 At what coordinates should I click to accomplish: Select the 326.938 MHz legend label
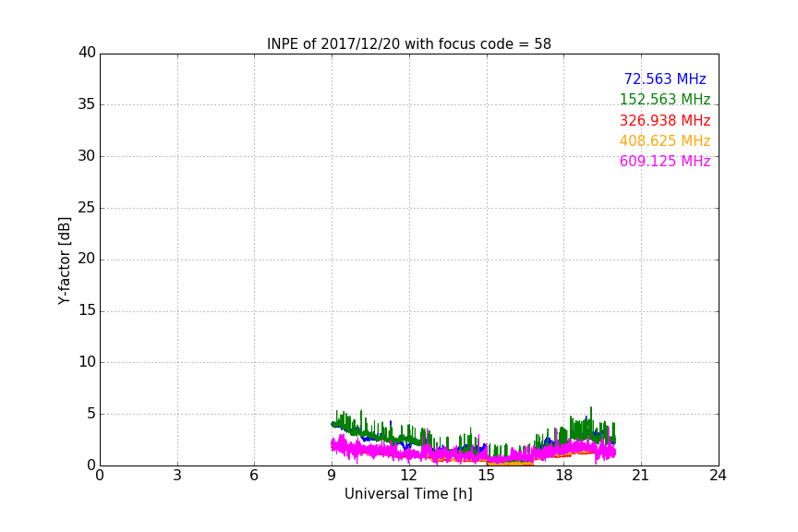(x=665, y=121)
